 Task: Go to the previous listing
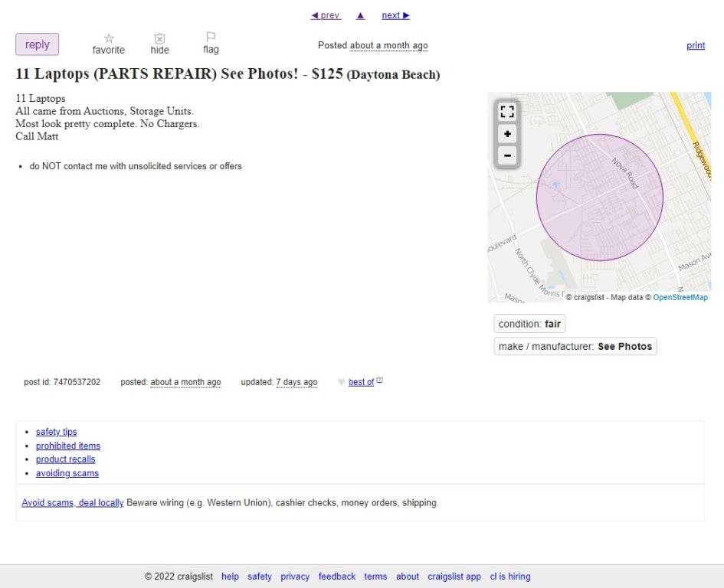[x=326, y=15]
